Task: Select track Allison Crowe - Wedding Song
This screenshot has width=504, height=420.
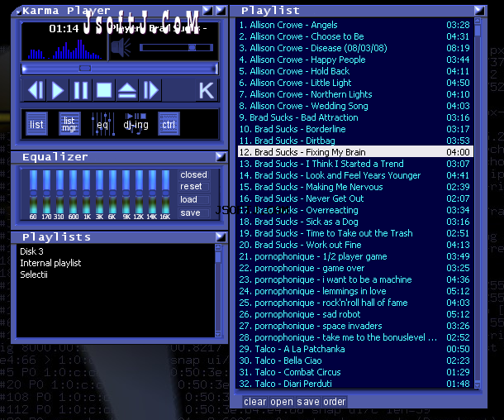Action: (x=355, y=106)
